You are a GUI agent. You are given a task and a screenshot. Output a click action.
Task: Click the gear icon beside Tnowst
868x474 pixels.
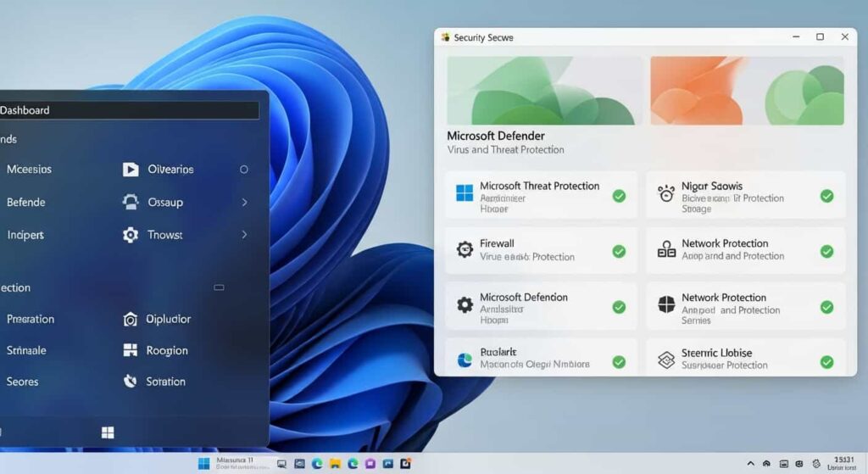point(131,235)
